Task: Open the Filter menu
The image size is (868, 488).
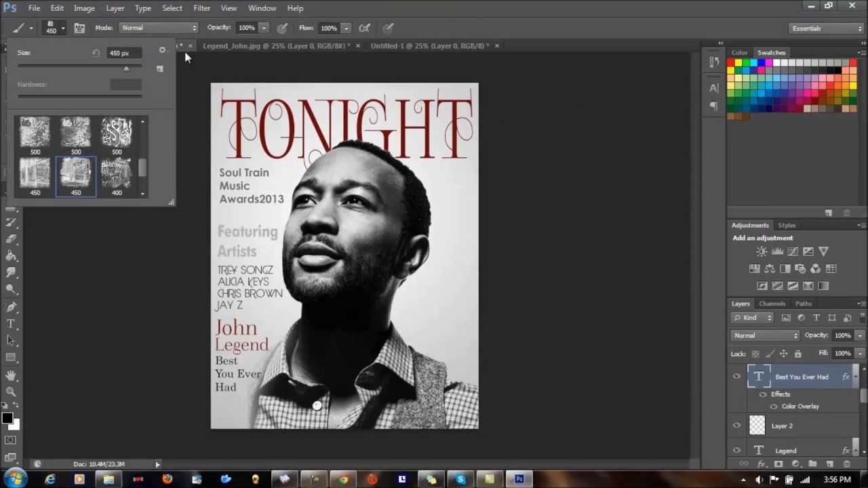Action: pos(201,8)
